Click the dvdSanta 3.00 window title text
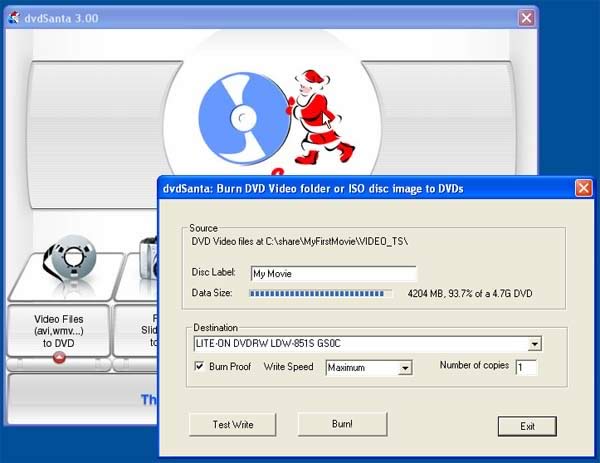600x463 pixels. (61, 18)
